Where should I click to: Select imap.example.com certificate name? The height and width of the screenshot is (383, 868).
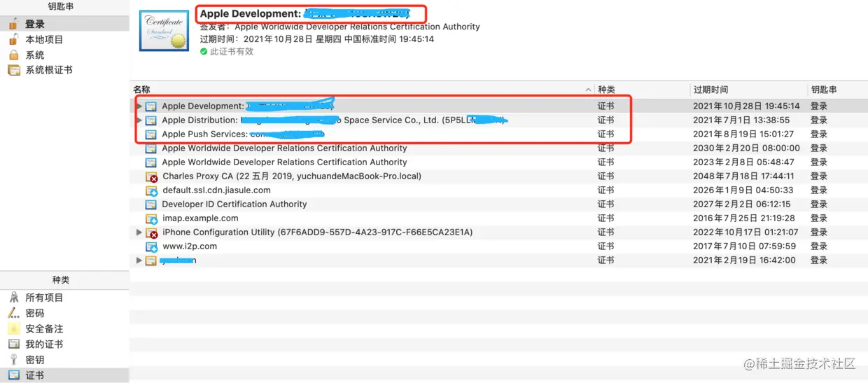click(200, 218)
